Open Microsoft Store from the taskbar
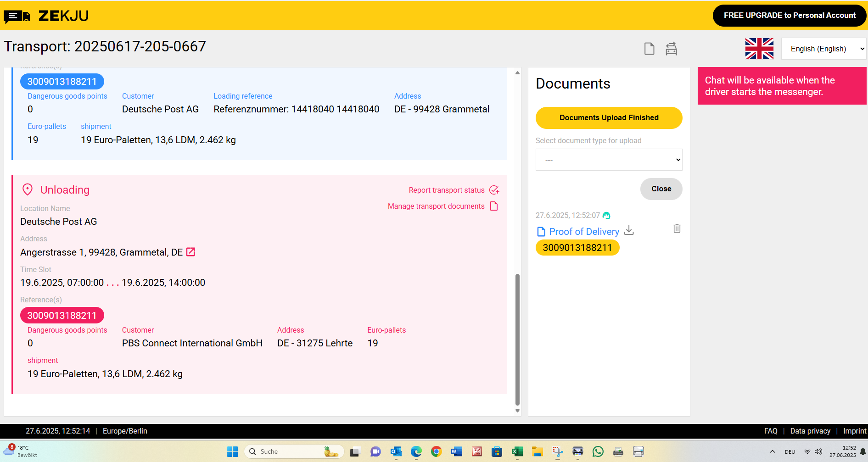 click(x=497, y=452)
